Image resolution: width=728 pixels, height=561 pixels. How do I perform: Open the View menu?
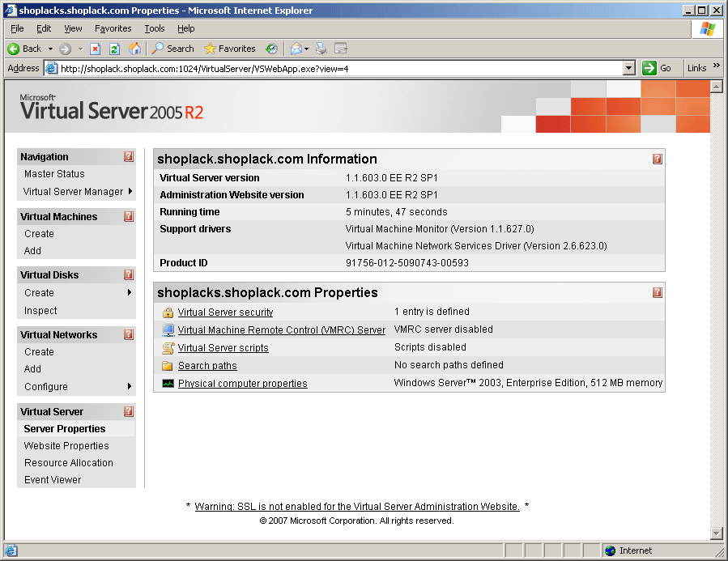[73, 29]
